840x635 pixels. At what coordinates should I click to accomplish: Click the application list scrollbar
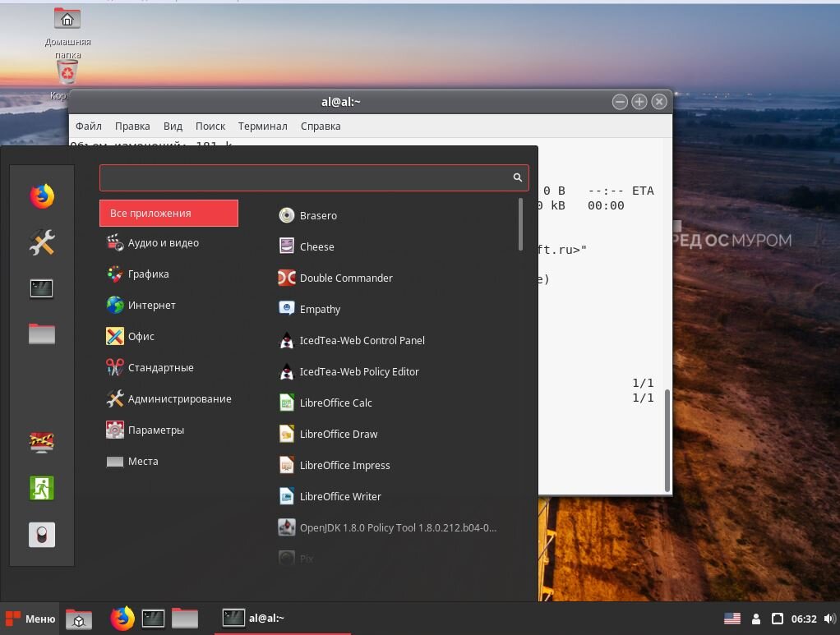coord(520,224)
